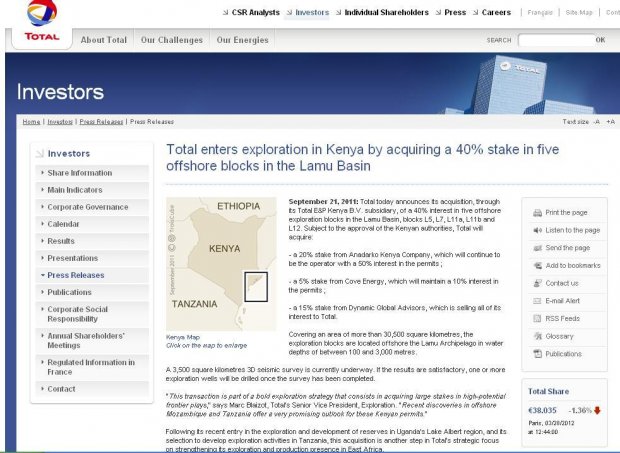
Task: Click 'Click on the map to enlarge'
Action: point(206,345)
